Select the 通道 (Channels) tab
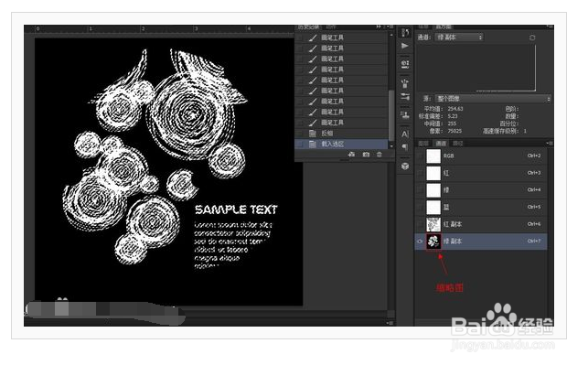Viewport: 588px width, 365px height. pos(441,144)
